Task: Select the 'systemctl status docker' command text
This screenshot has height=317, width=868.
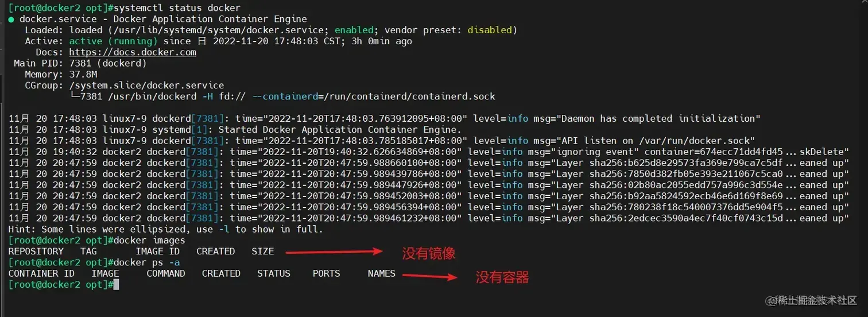Action: click(177, 8)
